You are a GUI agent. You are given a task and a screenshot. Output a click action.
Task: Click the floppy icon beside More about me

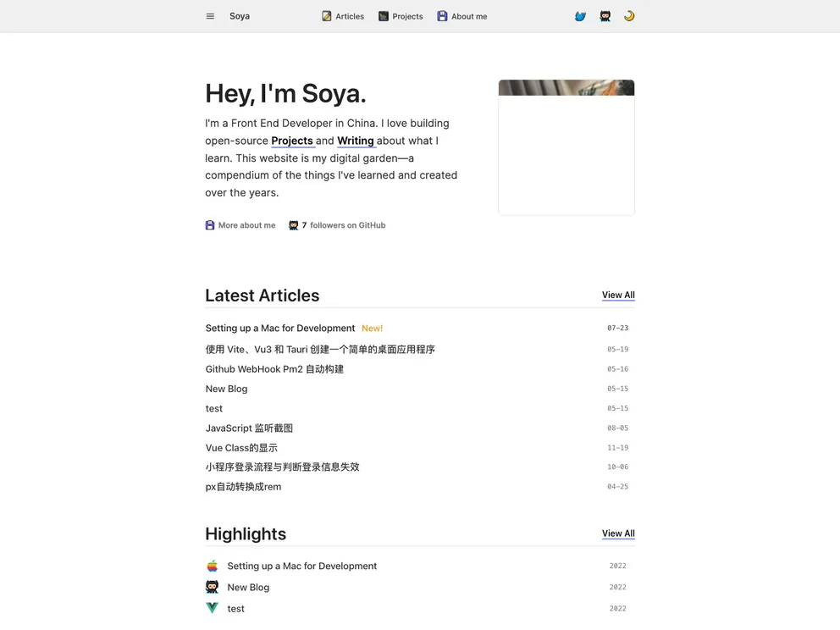coord(208,224)
